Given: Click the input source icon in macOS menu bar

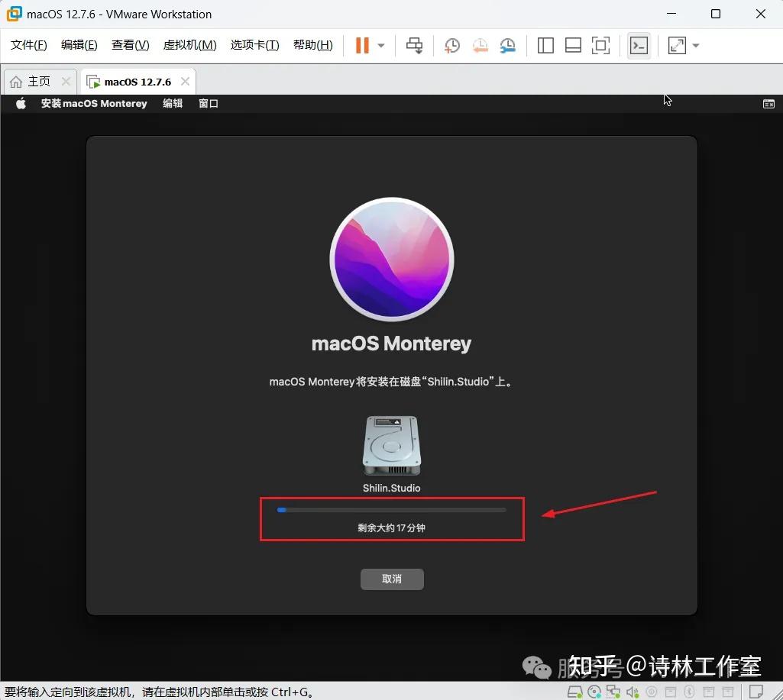Looking at the screenshot, I should point(768,104).
